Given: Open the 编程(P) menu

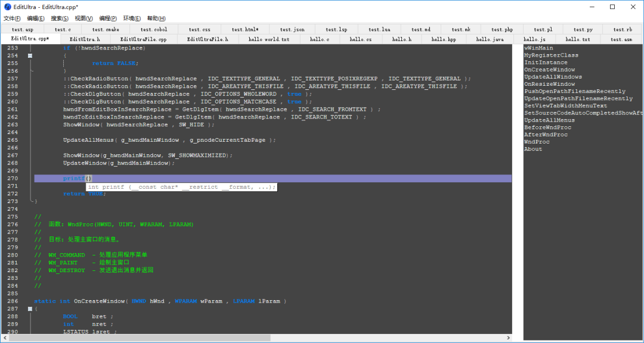Looking at the screenshot, I should coord(108,18).
